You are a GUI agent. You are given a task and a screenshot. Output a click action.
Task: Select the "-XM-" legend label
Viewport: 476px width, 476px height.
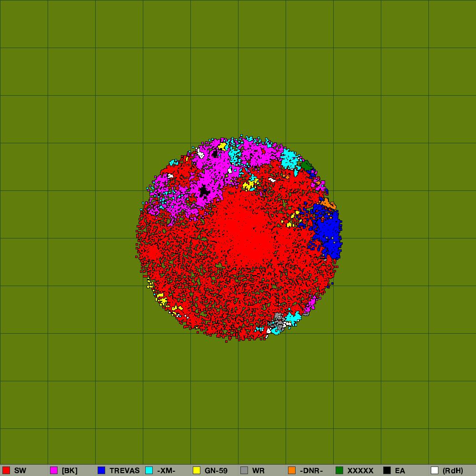166,471
